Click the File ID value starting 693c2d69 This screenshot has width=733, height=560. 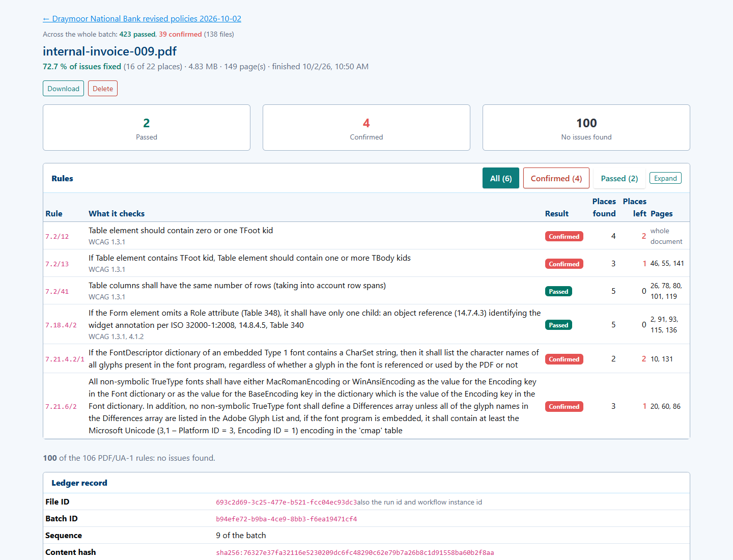[x=286, y=502]
